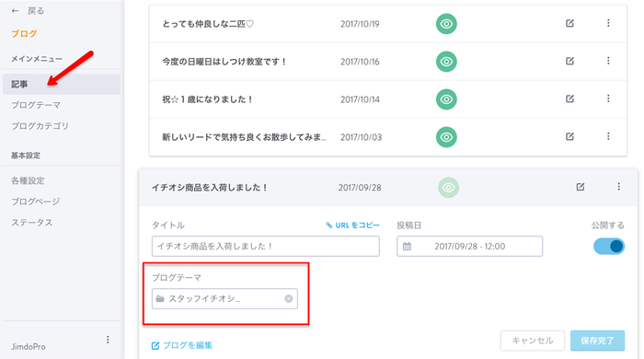
Task: Open the 投稿日 date picker field
Action: [469, 247]
